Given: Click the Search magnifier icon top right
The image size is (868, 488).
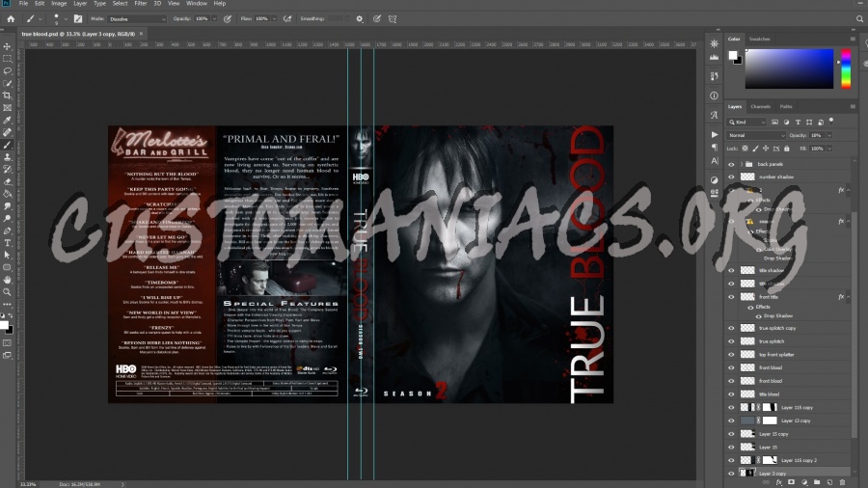Looking at the screenshot, I should 859,19.
